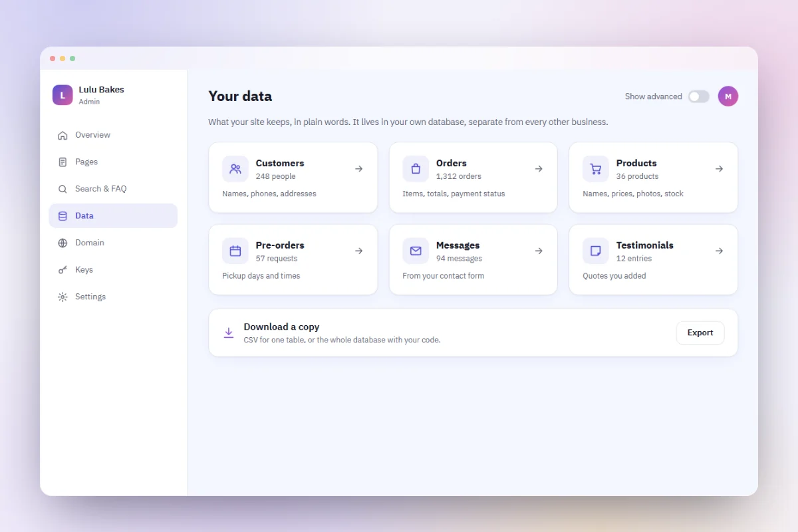Click 'Names, phones, addresses' text
798x532 pixels.
[269, 194]
